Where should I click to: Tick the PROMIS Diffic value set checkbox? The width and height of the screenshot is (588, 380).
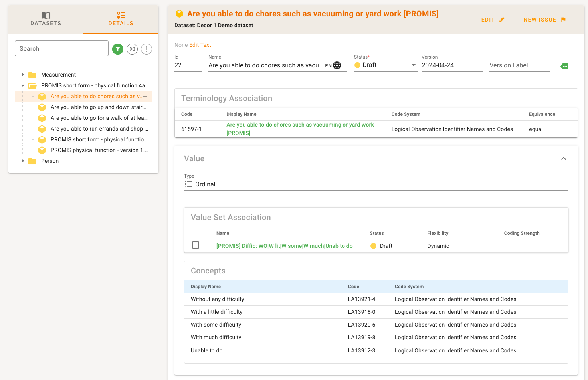[196, 245]
